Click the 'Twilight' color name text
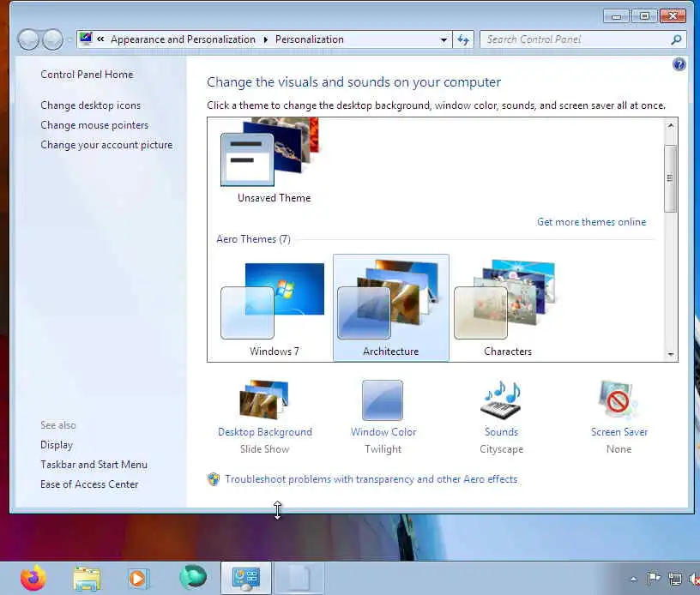Image resolution: width=700 pixels, height=595 pixels. pos(383,449)
